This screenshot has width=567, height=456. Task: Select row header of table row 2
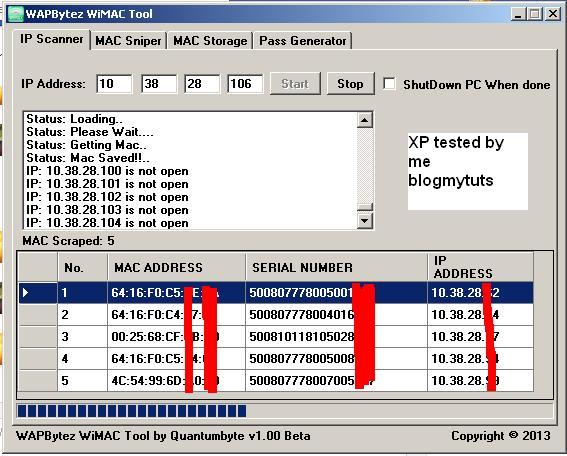point(38,315)
